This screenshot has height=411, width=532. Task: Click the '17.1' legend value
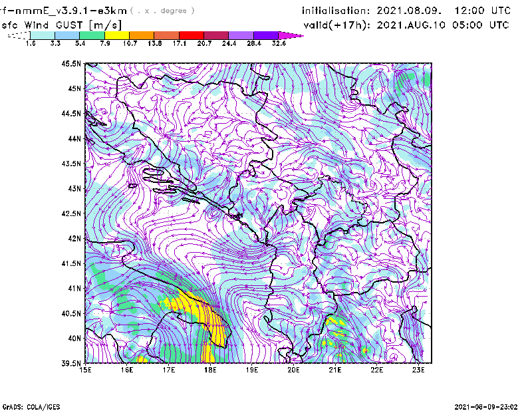click(x=180, y=43)
